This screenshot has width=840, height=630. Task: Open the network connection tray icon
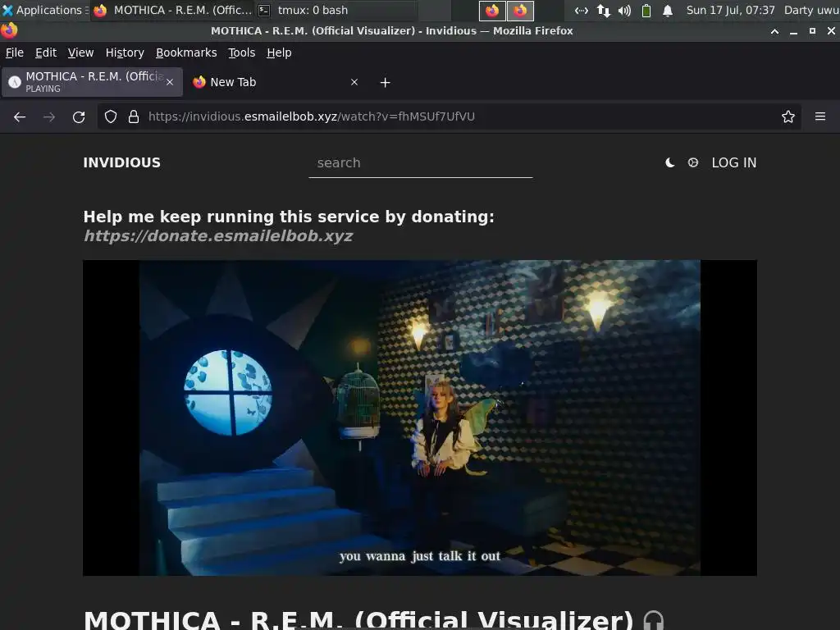582,10
